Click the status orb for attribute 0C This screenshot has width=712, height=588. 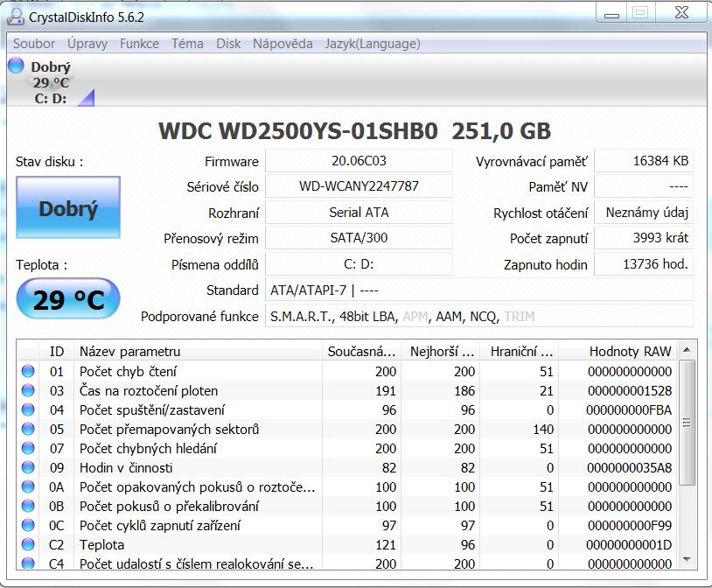(28, 525)
